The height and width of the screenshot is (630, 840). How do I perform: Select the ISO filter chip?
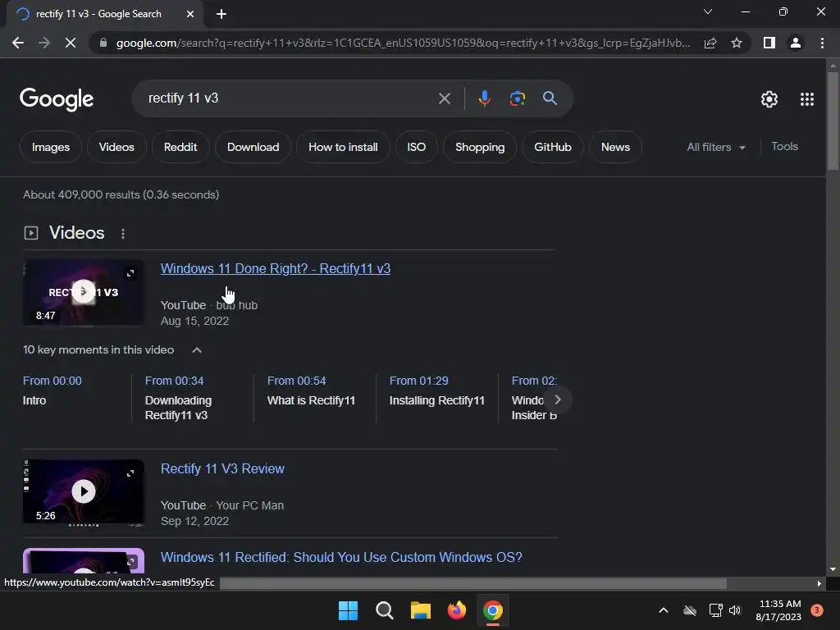[x=416, y=147]
